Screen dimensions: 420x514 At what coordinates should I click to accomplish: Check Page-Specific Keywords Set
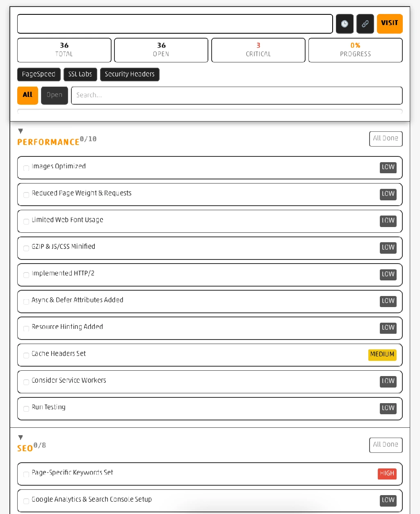coord(26,475)
